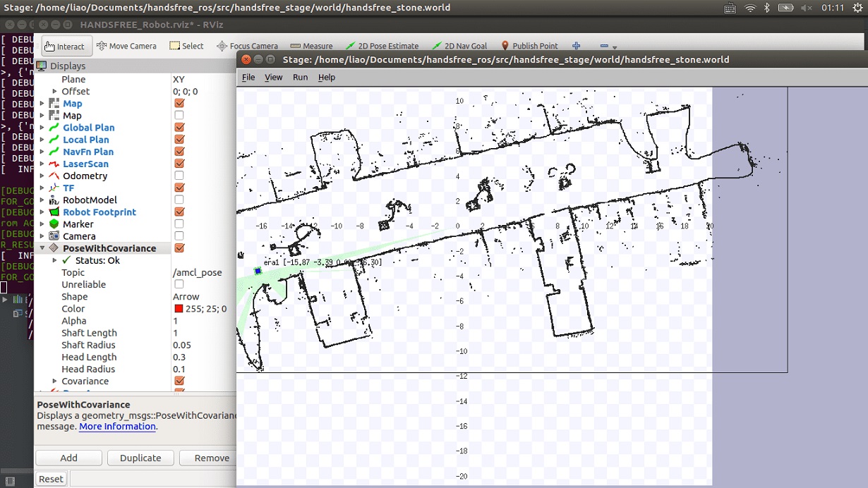Disable the LaserScan display checkbox

point(179,164)
